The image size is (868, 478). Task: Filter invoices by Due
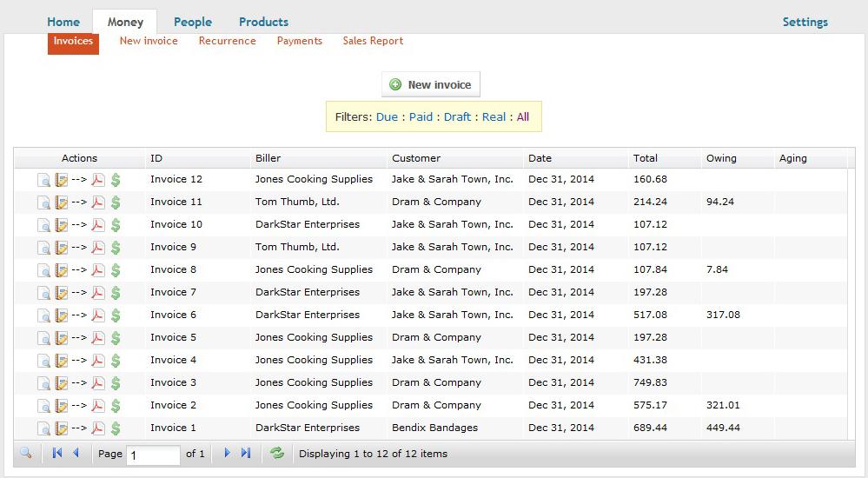click(387, 116)
